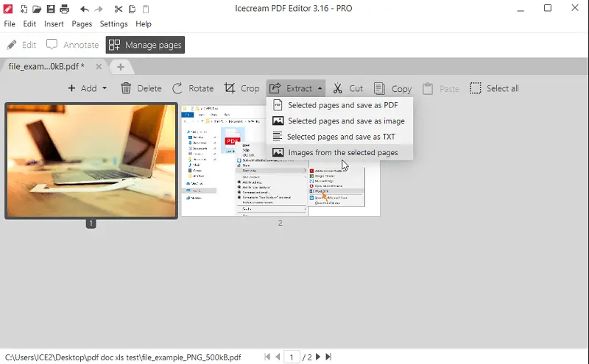Click the Icecream PDF Editor app logo
Screen dimensions: 589x364
coord(8,9)
